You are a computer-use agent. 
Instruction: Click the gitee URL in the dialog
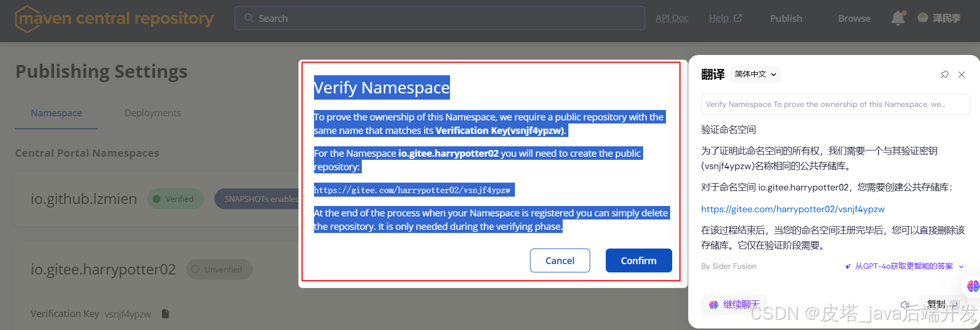(412, 190)
